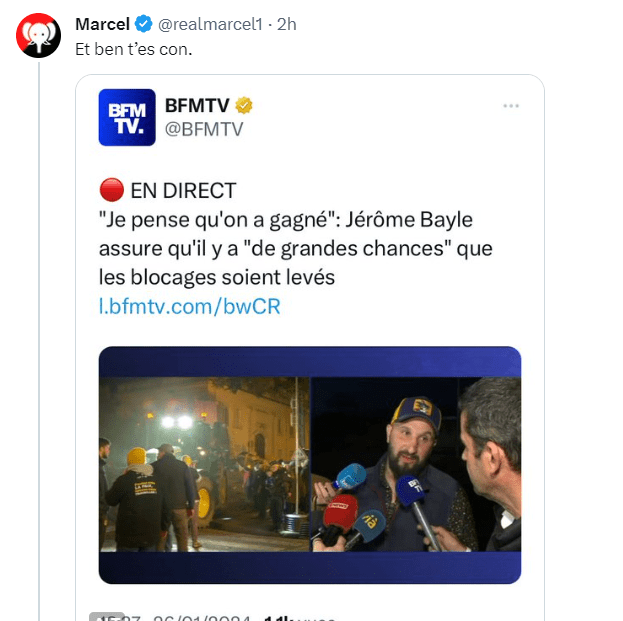
Task: Click the tractor headlights in the photo
Action: [x=176, y=422]
